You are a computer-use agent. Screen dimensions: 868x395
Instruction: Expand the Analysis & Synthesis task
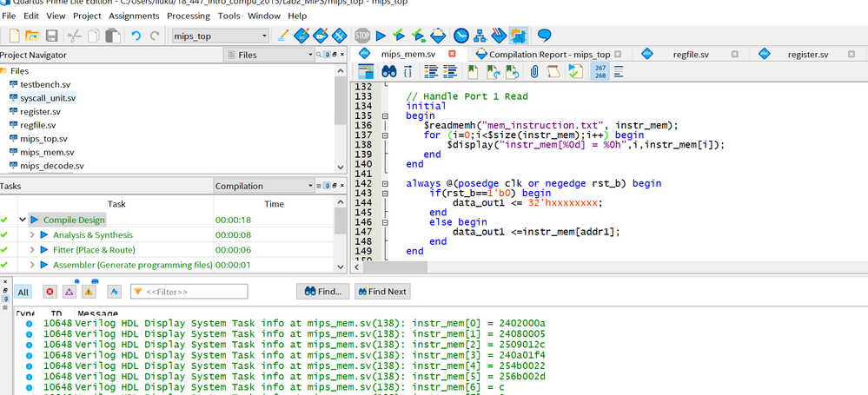point(32,235)
